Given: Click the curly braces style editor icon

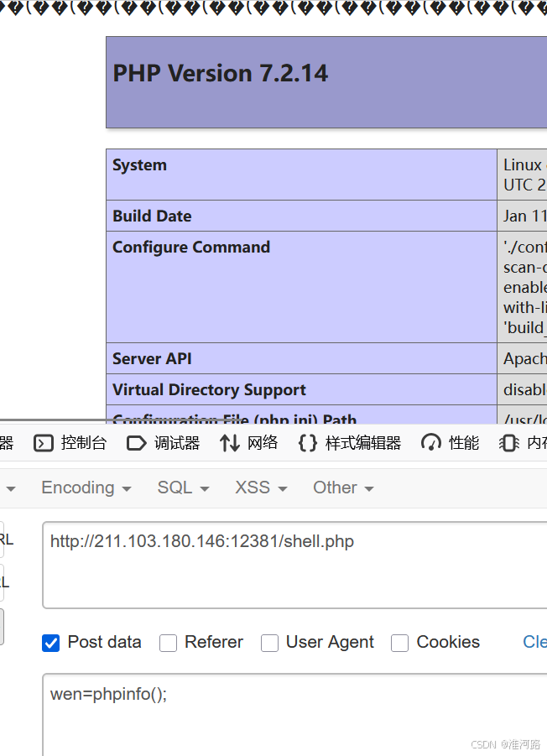Looking at the screenshot, I should 307,443.
